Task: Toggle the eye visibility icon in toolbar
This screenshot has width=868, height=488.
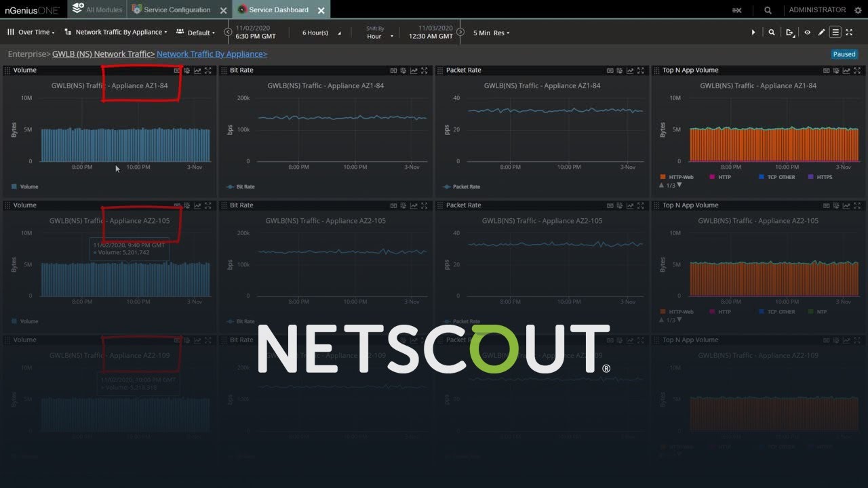Action: [x=807, y=33]
